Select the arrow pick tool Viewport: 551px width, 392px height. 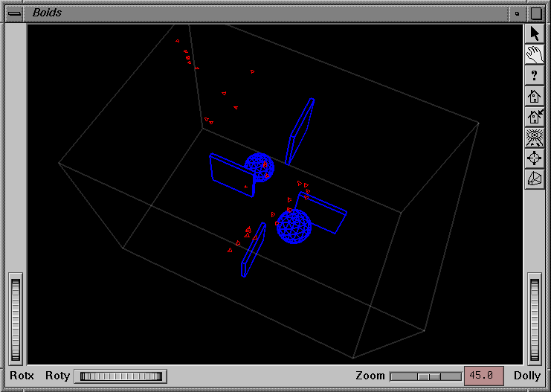535,34
